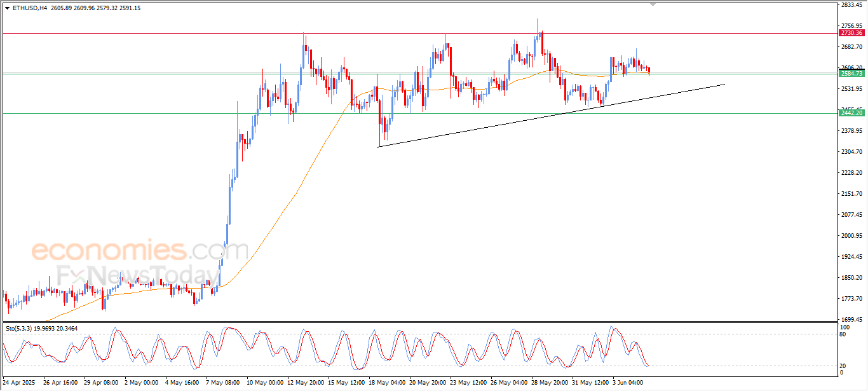Viewport: 868px width, 391px height.
Task: Open the dropdown arrow beside ETHUSD,H4
Action: point(7,8)
